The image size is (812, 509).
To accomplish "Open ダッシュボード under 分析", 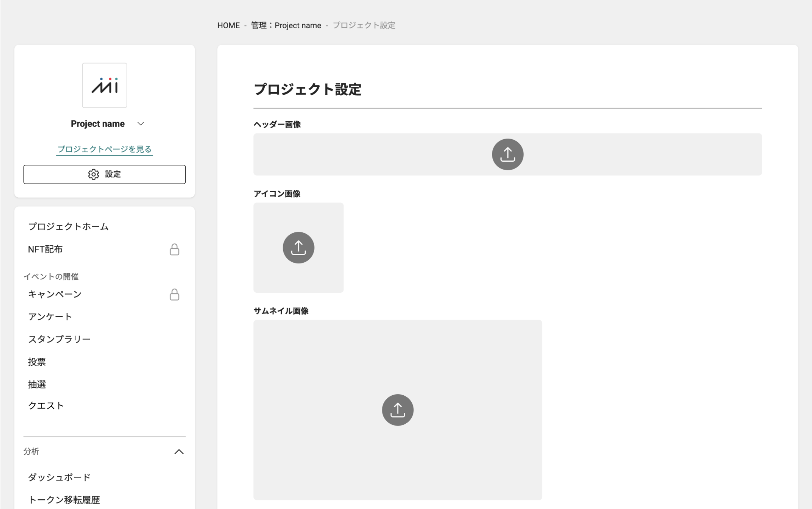I will click(59, 477).
